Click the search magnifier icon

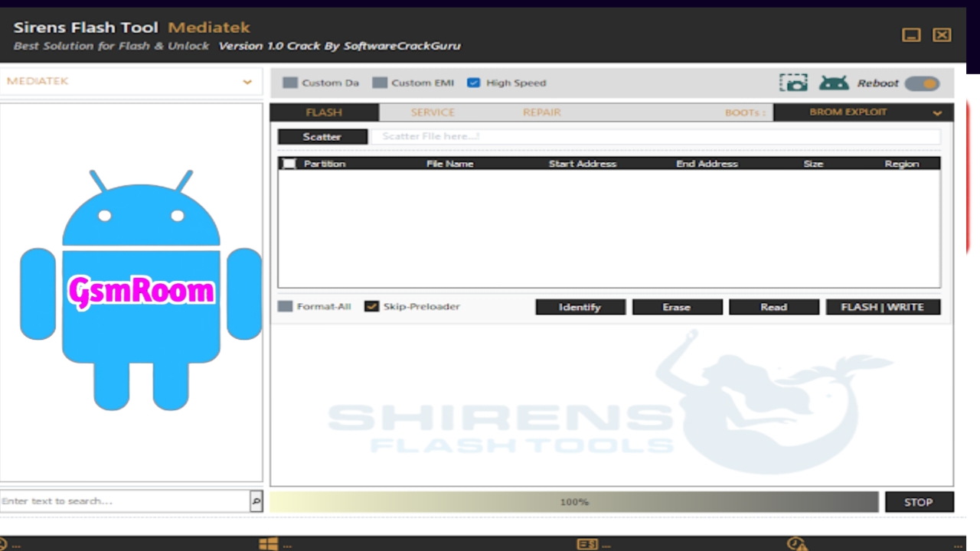256,501
